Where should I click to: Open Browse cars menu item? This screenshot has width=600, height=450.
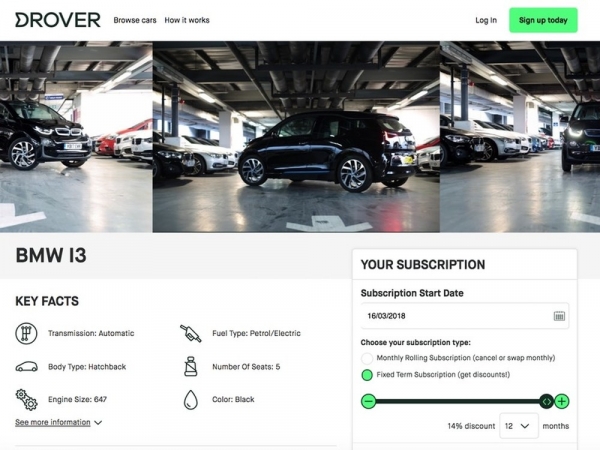pos(135,20)
